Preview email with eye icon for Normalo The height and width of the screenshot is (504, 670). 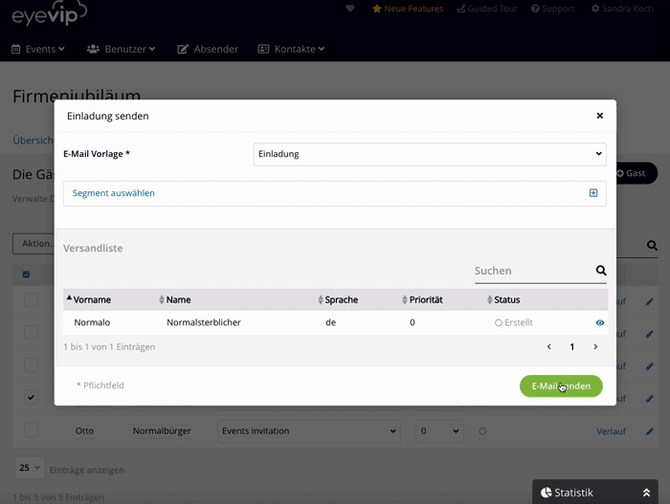(x=600, y=323)
